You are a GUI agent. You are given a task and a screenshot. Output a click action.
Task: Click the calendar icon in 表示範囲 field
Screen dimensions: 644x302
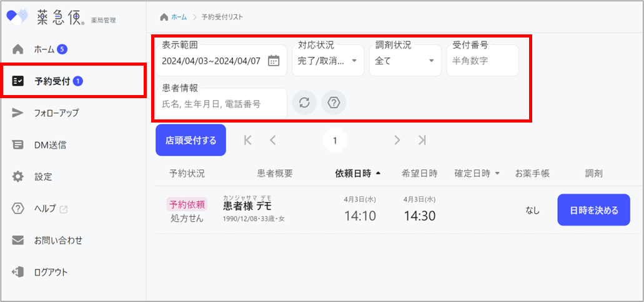pos(274,61)
